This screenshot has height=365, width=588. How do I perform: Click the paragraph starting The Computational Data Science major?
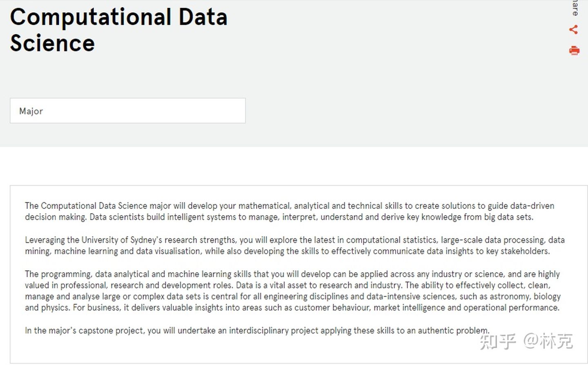[290, 211]
